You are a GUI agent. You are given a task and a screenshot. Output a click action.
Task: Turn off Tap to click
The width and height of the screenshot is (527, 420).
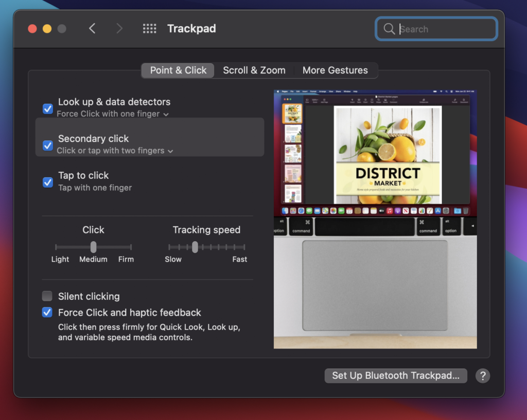coord(48,182)
